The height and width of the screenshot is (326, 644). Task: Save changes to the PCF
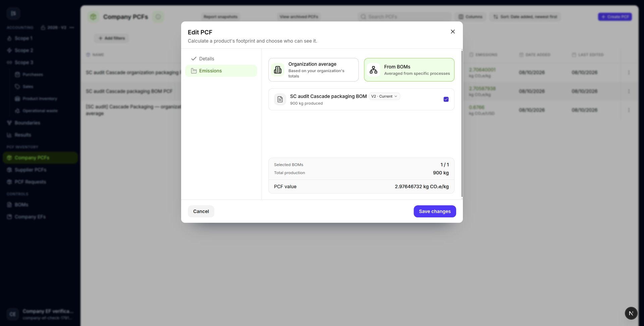pos(435,211)
